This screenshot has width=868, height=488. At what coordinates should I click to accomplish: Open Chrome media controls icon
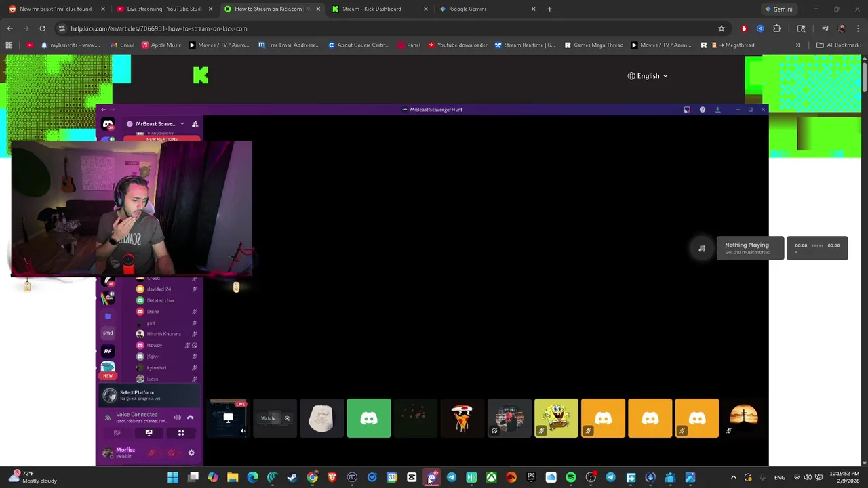[x=825, y=28]
